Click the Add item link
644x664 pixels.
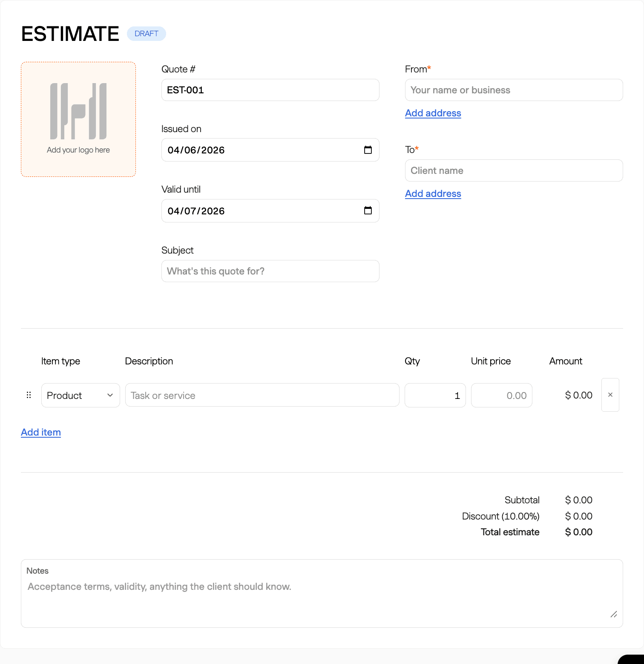[x=41, y=432]
